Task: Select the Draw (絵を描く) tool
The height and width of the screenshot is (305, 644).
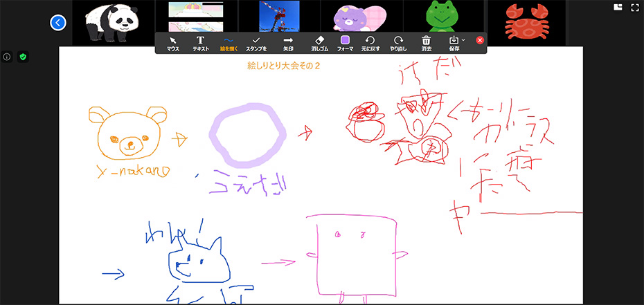Action: [229, 44]
